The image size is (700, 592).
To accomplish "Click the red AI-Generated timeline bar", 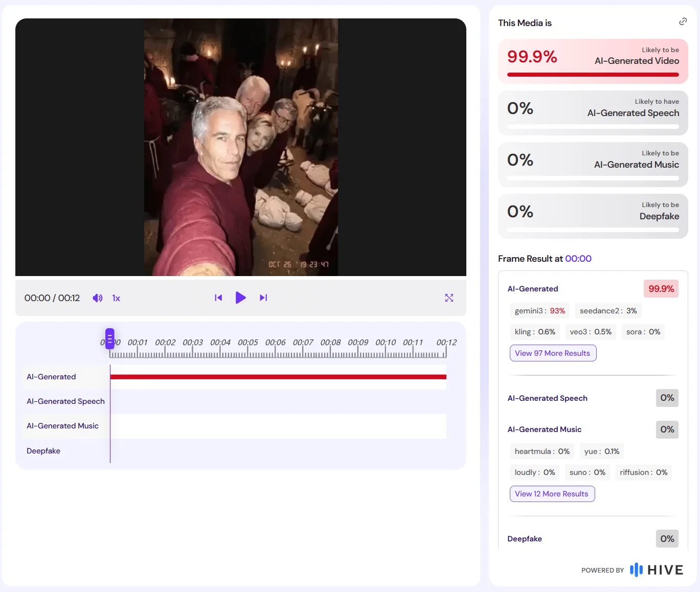I will [x=278, y=377].
